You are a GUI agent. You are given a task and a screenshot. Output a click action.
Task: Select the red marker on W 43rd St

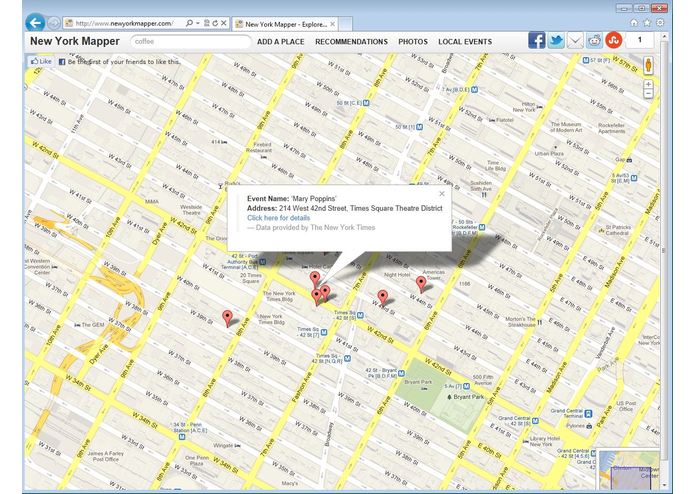pyautogui.click(x=383, y=299)
